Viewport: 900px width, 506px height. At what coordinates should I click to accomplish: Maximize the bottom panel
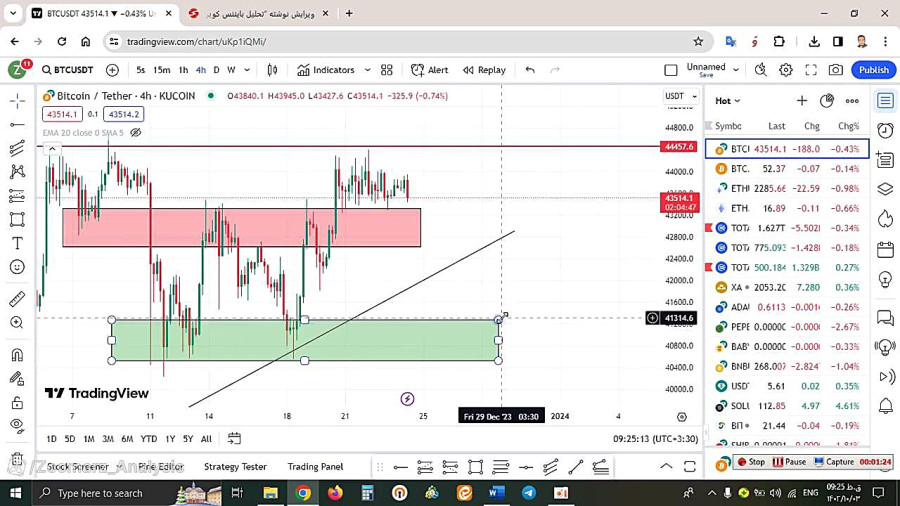tap(690, 466)
